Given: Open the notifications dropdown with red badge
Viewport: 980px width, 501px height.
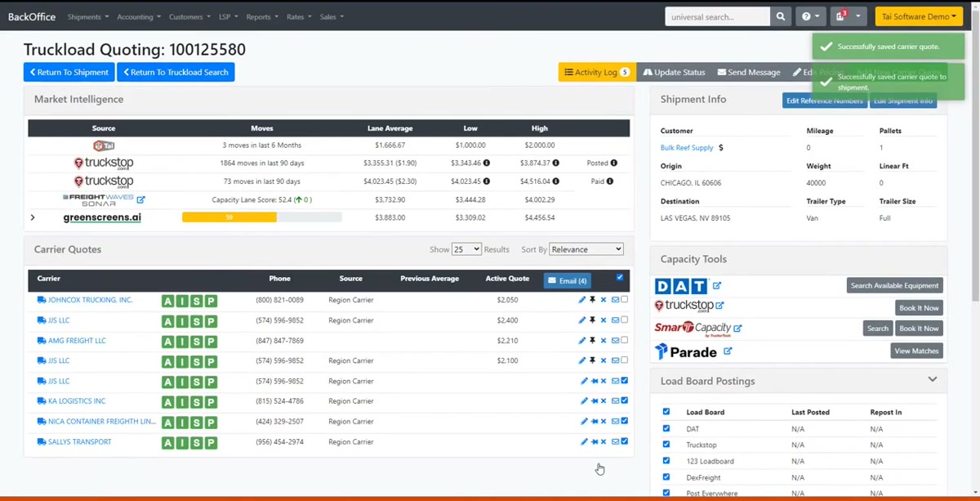Looking at the screenshot, I should click(x=849, y=16).
